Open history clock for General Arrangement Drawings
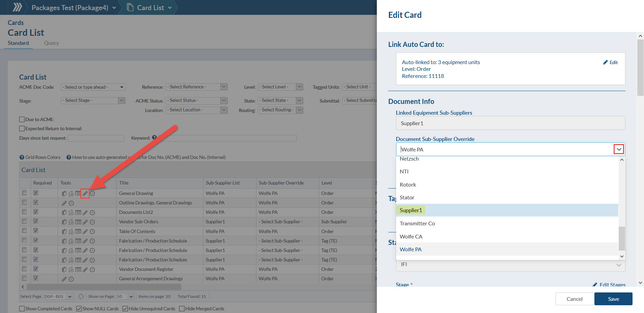The width and height of the screenshot is (644, 313). click(71, 279)
